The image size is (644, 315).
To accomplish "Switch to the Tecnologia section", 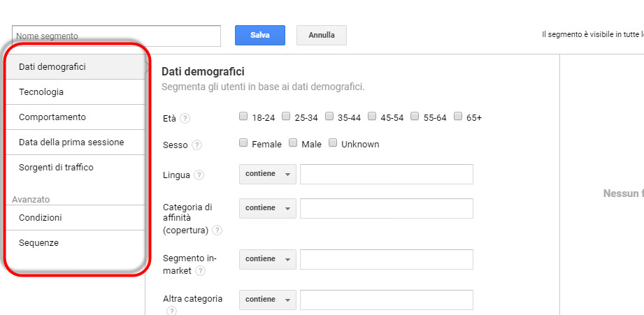I will (75, 92).
